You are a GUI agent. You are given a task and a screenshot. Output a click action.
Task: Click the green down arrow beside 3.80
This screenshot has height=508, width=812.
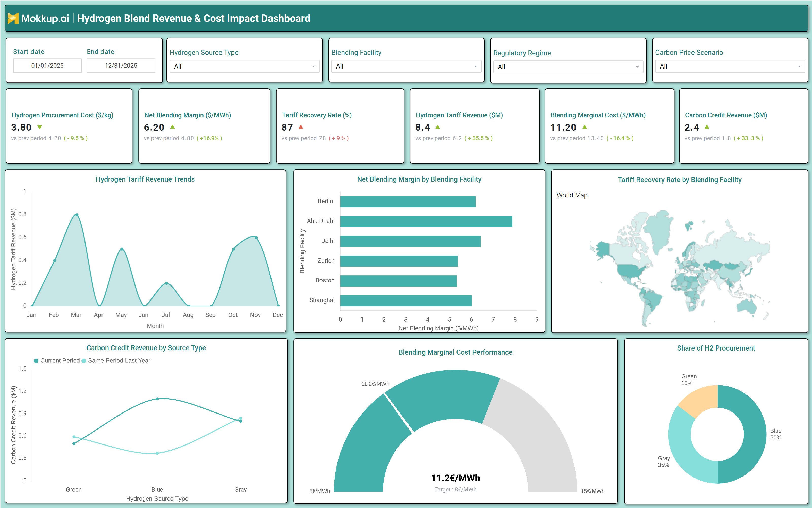click(x=40, y=127)
